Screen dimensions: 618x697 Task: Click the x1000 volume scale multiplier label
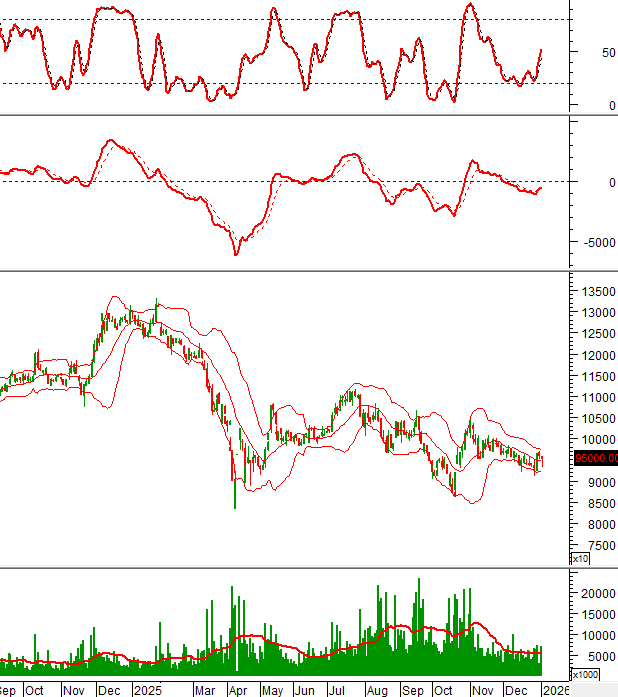click(583, 674)
